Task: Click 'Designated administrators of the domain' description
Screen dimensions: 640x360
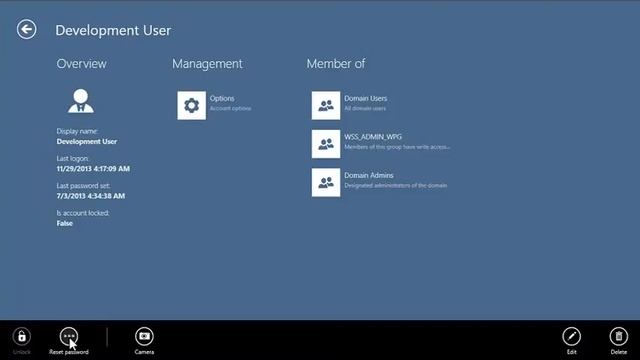Action: click(x=396, y=185)
